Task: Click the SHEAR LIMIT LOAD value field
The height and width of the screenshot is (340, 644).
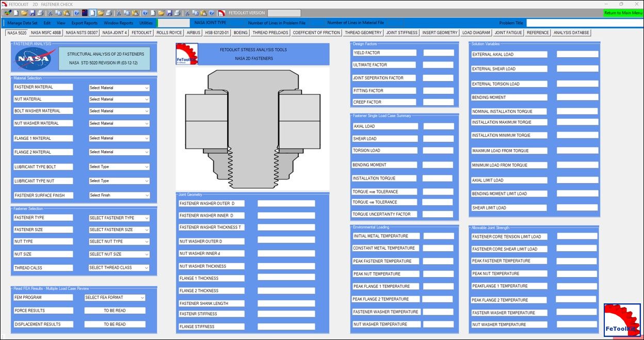Action: tap(577, 208)
